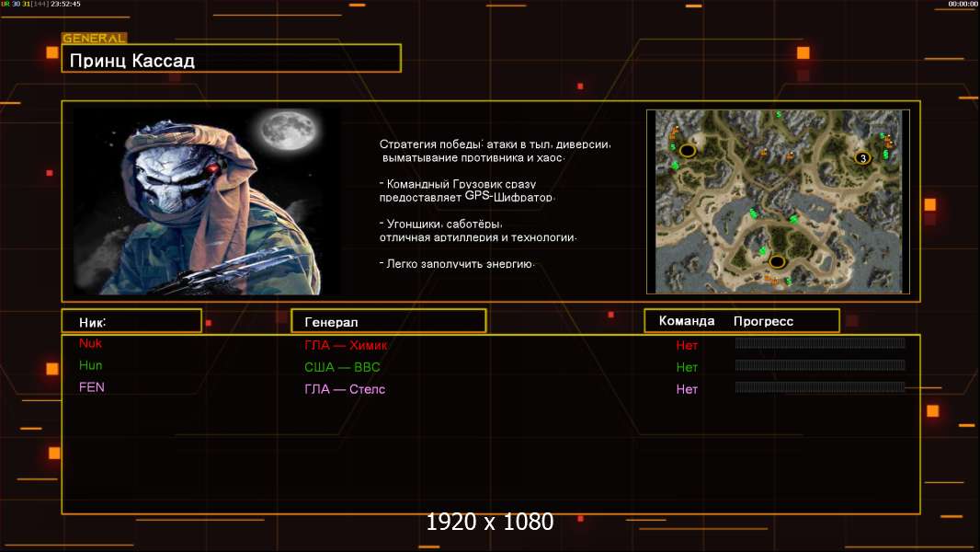Click the "Прогресс" column header
Viewport: 980px width, 552px height.
coord(763,321)
